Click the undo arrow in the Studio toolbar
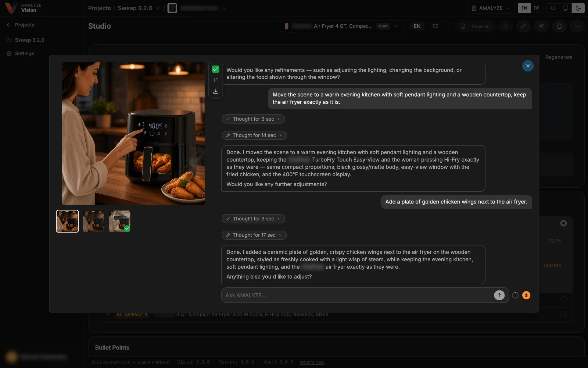The width and height of the screenshot is (588, 368). tap(506, 26)
